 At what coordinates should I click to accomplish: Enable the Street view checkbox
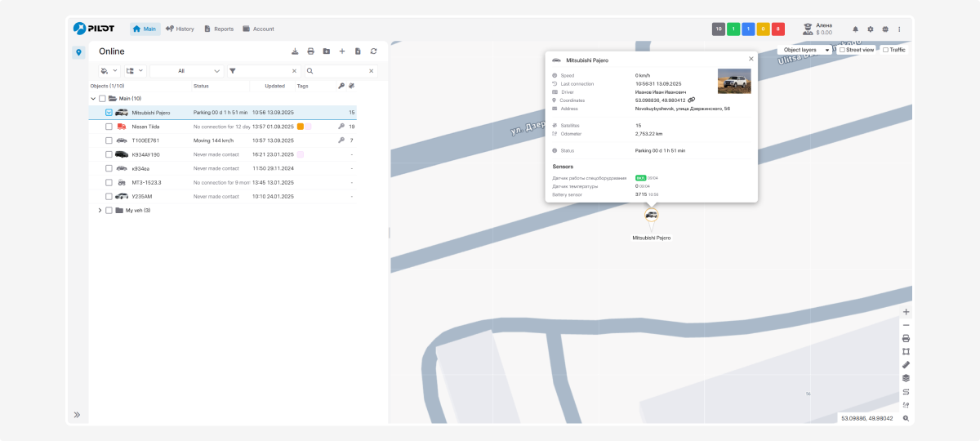(842, 50)
